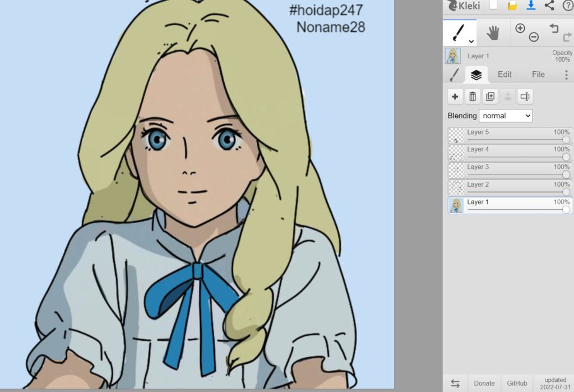Viewport: 574px width, 392px height.
Task: Click the Layer 5 checkered thumbnail
Action: click(456, 136)
